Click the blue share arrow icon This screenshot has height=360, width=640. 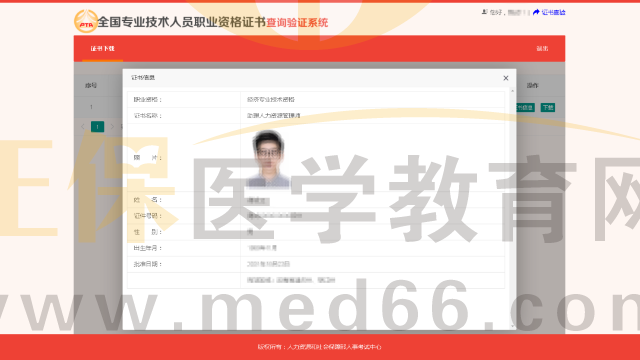pos(536,12)
